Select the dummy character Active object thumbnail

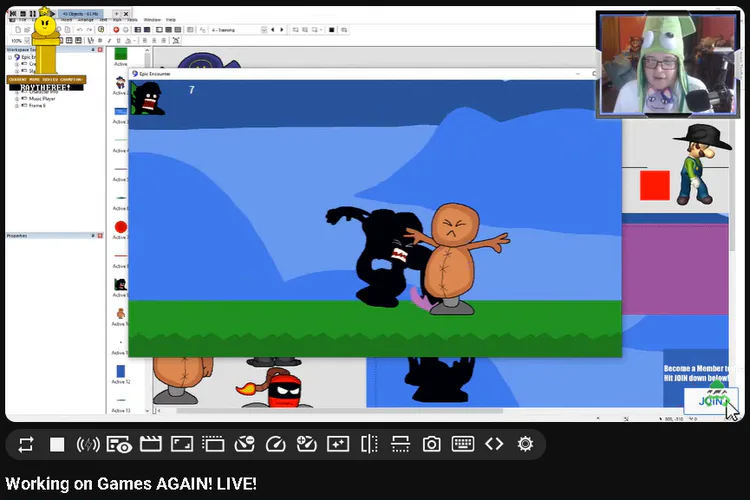click(121, 313)
